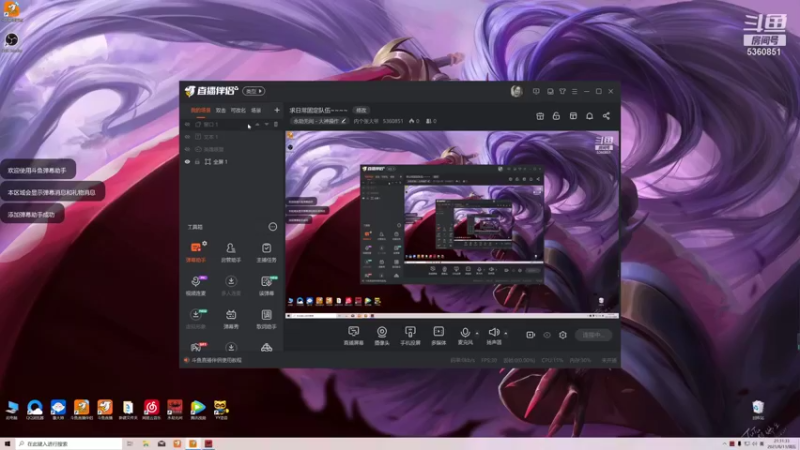Toggle visibility eye of third source row

(187, 149)
